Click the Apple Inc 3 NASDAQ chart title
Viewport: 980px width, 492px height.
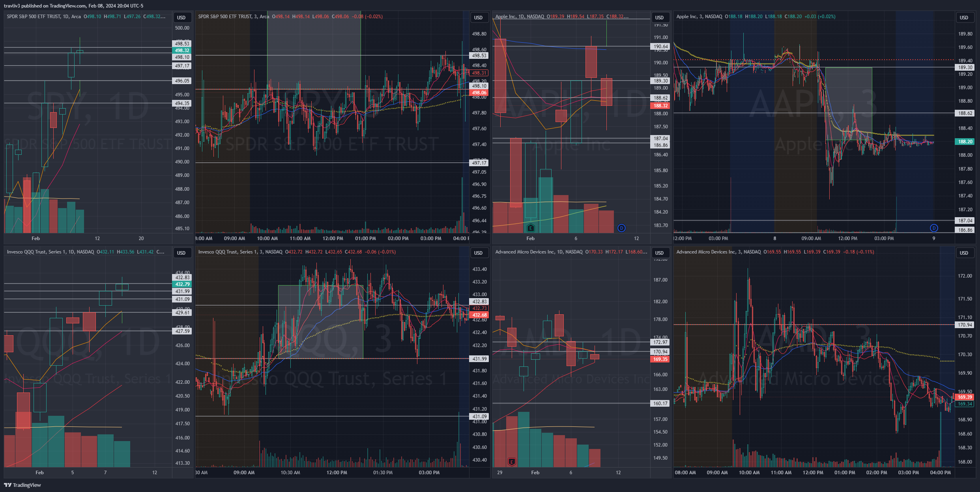click(699, 17)
